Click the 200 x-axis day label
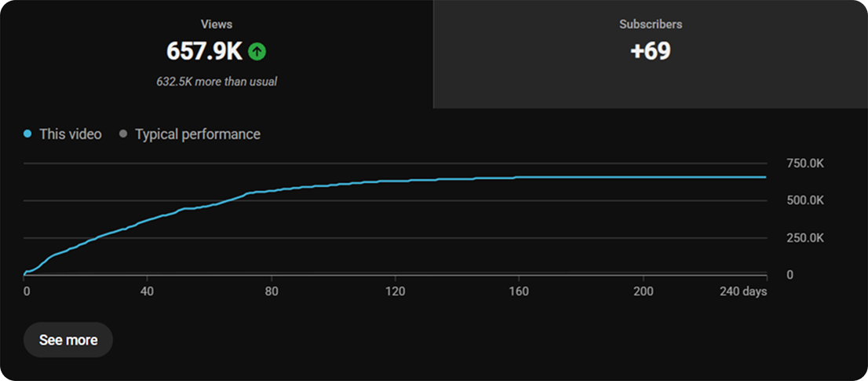This screenshot has width=868, height=381. [643, 292]
